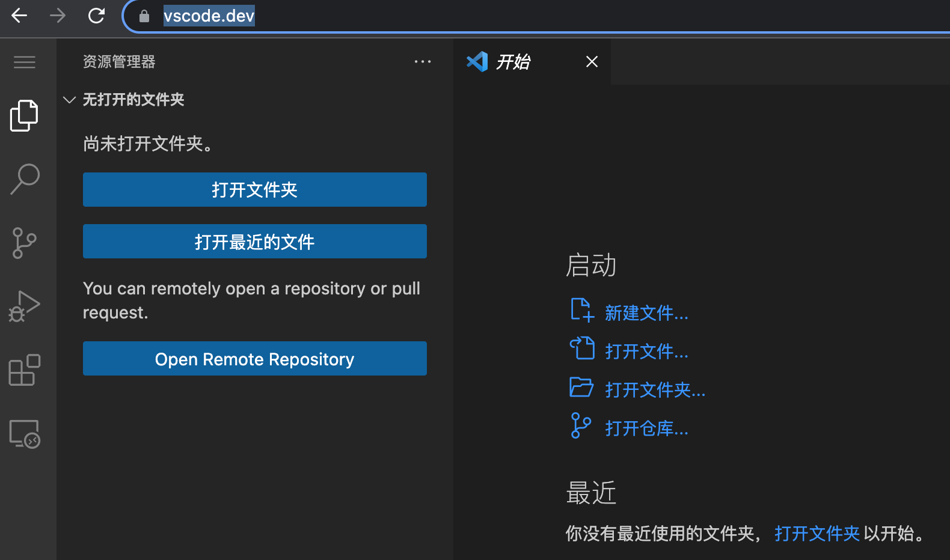Viewport: 950px width, 560px height.
Task: Click the 打开仓库... link
Action: tap(646, 428)
